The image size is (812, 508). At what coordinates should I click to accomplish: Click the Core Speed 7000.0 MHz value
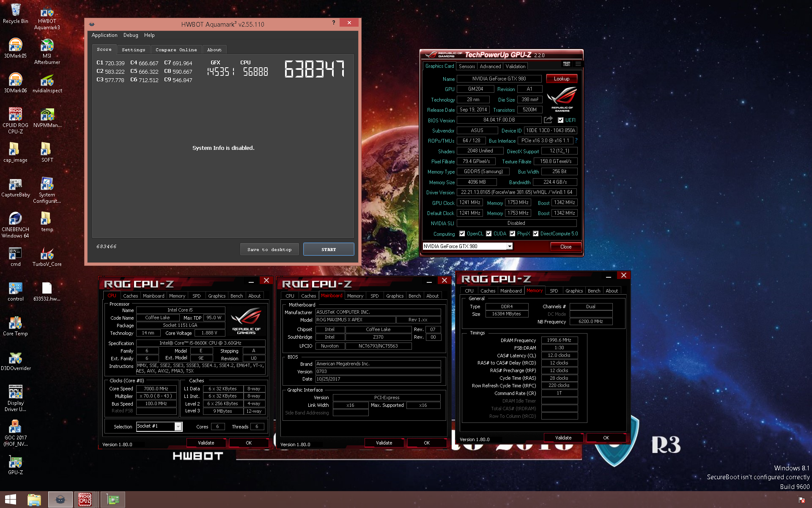[156, 389]
